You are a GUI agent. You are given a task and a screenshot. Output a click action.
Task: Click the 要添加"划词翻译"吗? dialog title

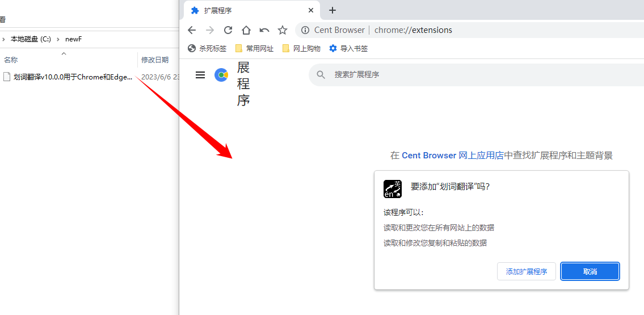coord(450,186)
